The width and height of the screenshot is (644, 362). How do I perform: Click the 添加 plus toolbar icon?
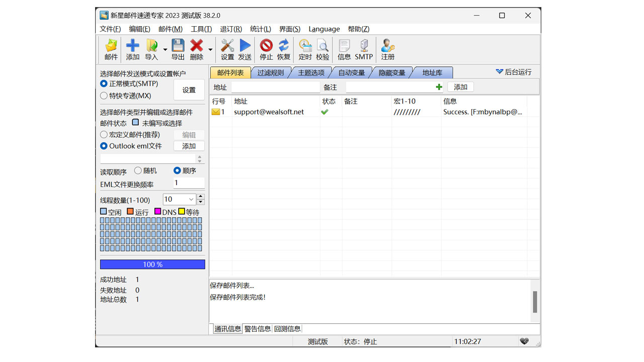pyautogui.click(x=133, y=50)
